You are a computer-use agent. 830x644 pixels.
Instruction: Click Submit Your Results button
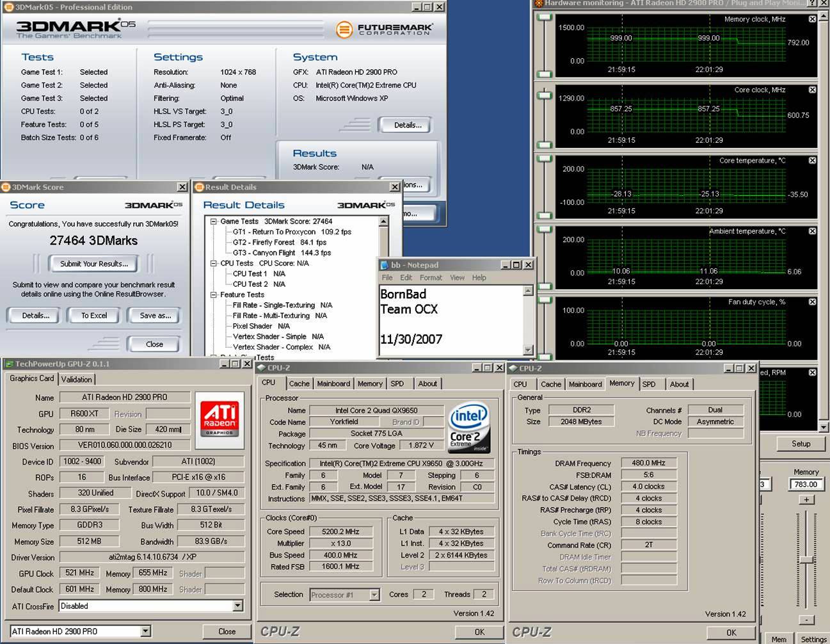tap(94, 263)
